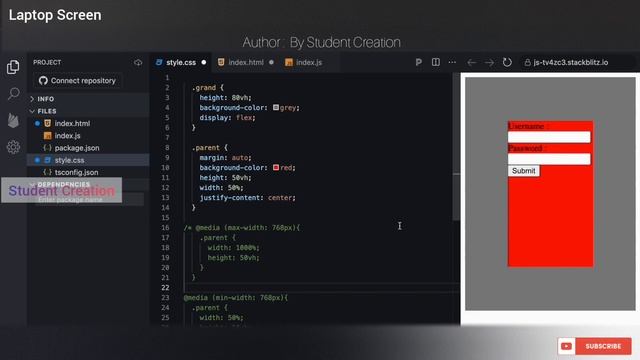This screenshot has height=360, width=640.
Task: Click the preview URL js-tv4zc3.stackblitz.io
Action: pos(571,62)
